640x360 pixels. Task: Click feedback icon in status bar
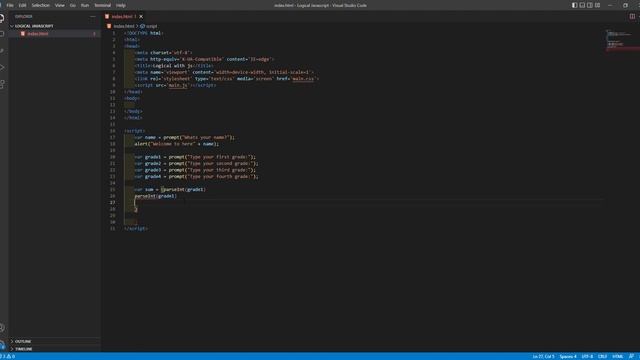pyautogui.click(x=631, y=356)
